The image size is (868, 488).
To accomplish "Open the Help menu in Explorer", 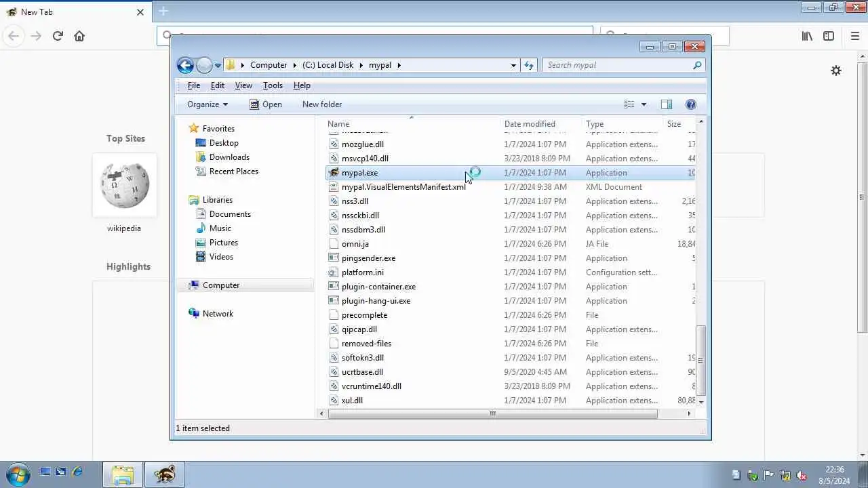I will [x=302, y=85].
